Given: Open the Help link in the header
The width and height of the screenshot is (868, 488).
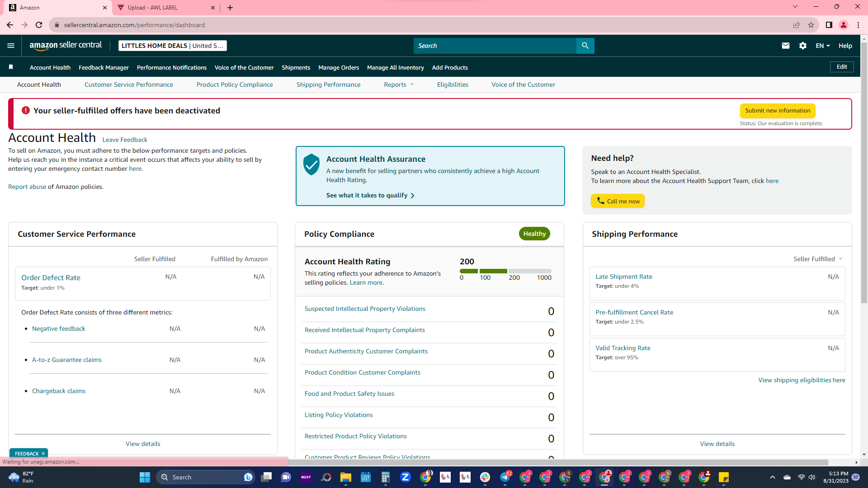Looking at the screenshot, I should pos(845,46).
